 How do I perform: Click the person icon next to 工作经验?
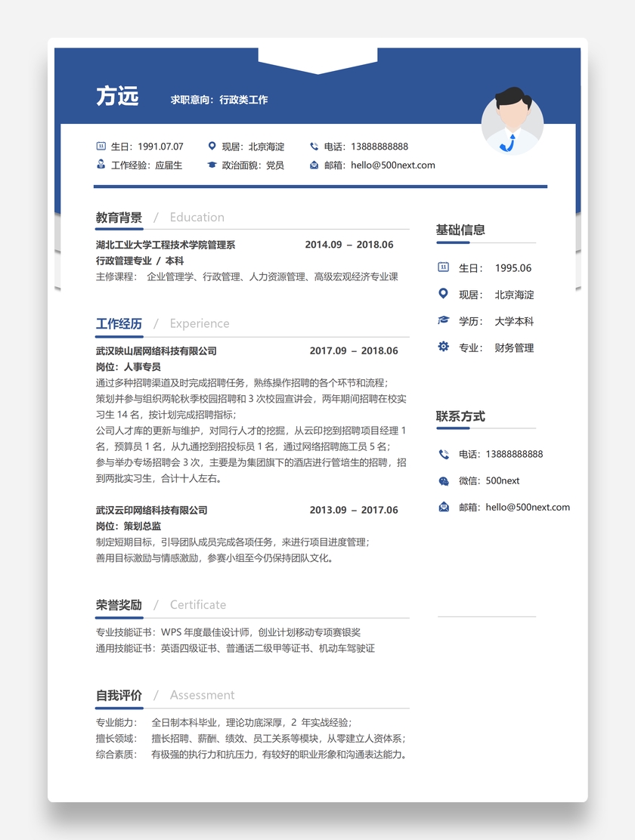[101, 165]
